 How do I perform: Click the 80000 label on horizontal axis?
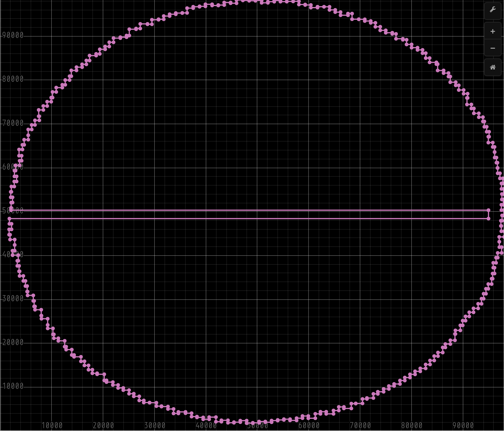coord(412,425)
